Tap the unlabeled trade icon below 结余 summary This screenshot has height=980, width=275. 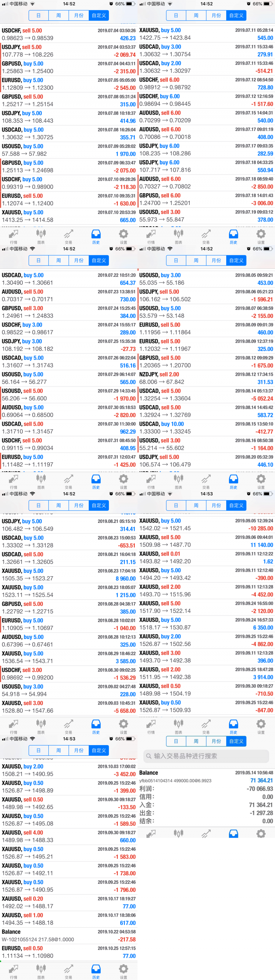pos(206,834)
